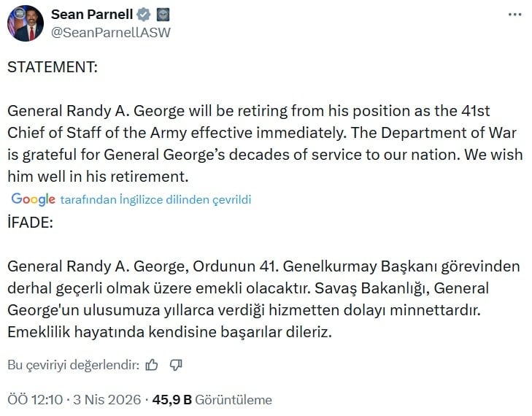
Task: Click the STATEMENT: heading text
Action: tap(53, 67)
